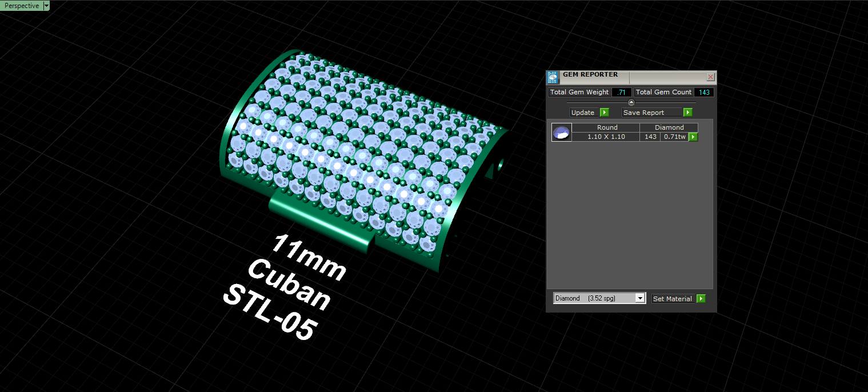Click the 11mm Cuban STL-05 text
The image size is (868, 392).
pos(284,289)
